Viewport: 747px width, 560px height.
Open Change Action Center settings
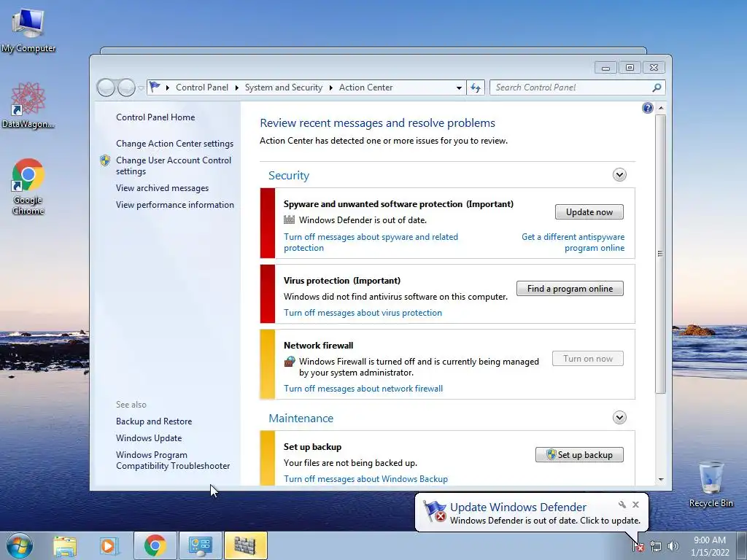(175, 144)
